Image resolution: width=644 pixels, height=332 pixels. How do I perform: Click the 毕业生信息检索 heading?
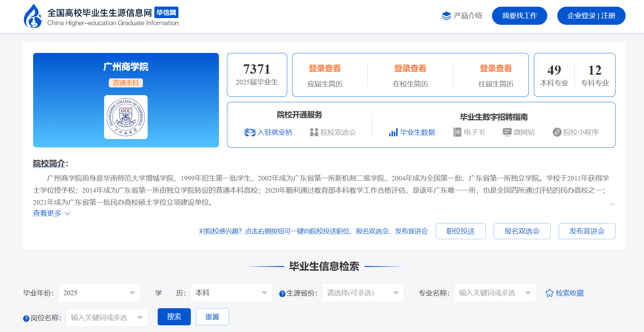(x=324, y=266)
